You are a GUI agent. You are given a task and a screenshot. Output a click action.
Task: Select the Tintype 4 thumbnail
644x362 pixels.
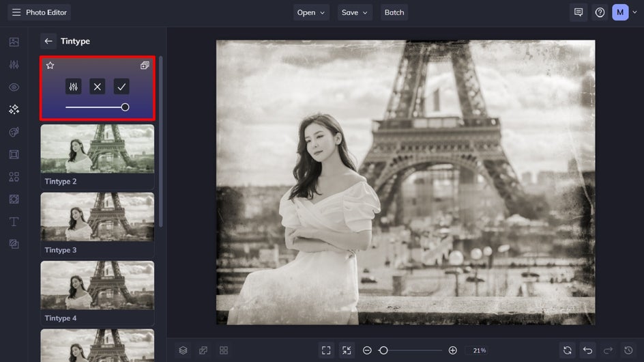98,285
